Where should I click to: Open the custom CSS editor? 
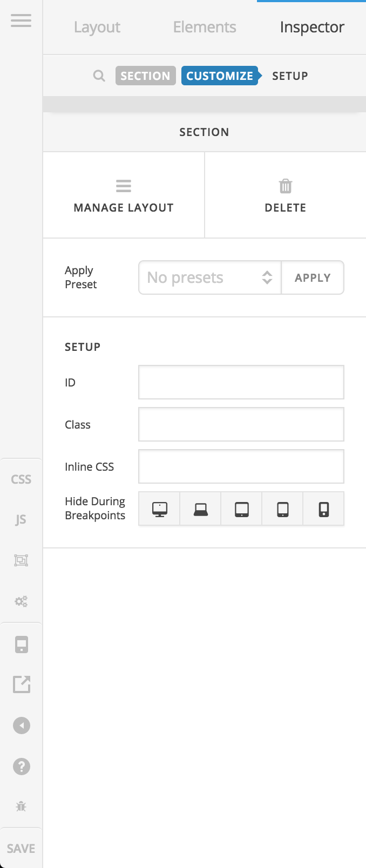point(21,479)
